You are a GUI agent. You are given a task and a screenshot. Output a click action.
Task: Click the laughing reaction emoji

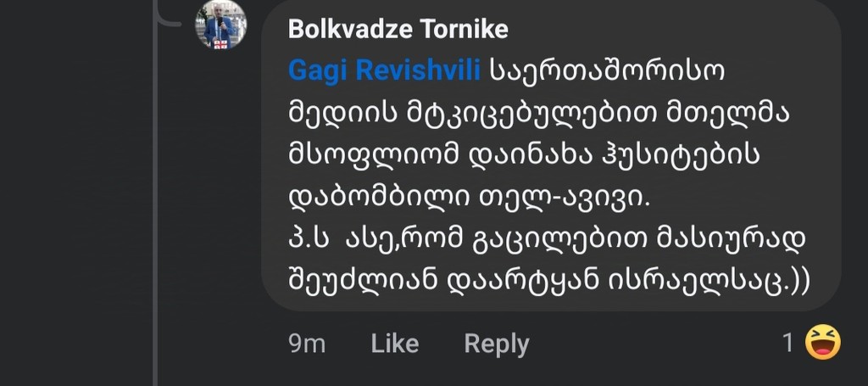coord(822,343)
